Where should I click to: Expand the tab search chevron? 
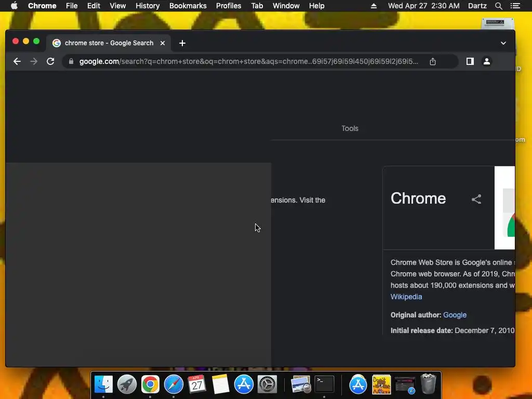pos(503,43)
